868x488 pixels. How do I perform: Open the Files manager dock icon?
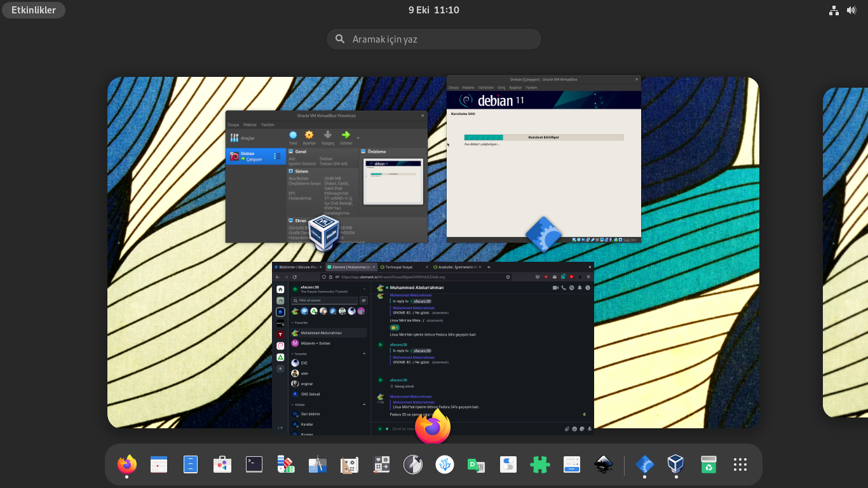point(191,464)
